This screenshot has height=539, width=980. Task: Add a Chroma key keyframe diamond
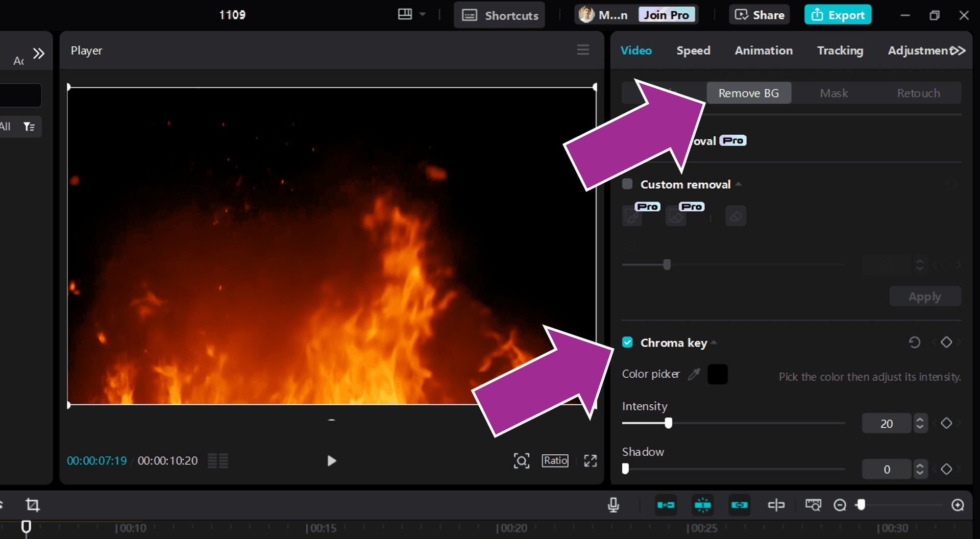946,342
